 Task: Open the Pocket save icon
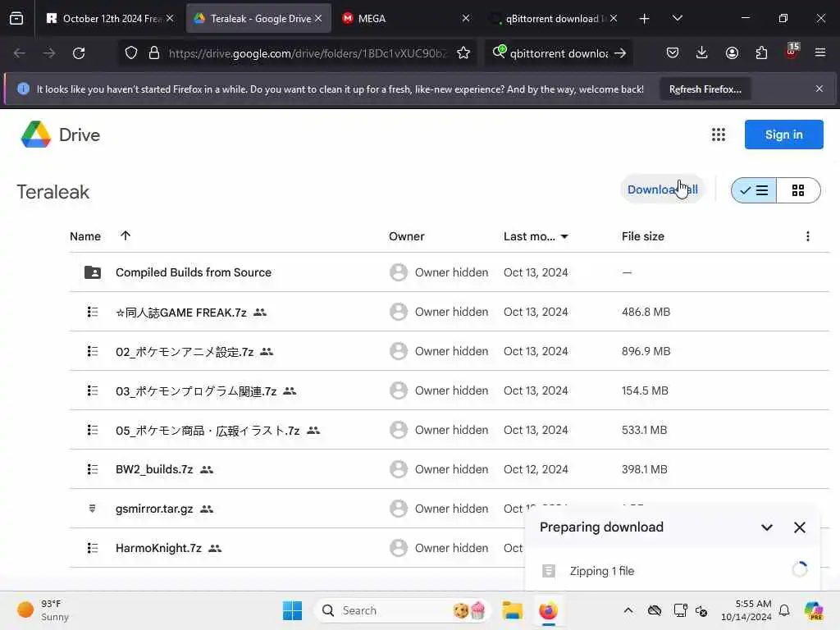pos(673,52)
